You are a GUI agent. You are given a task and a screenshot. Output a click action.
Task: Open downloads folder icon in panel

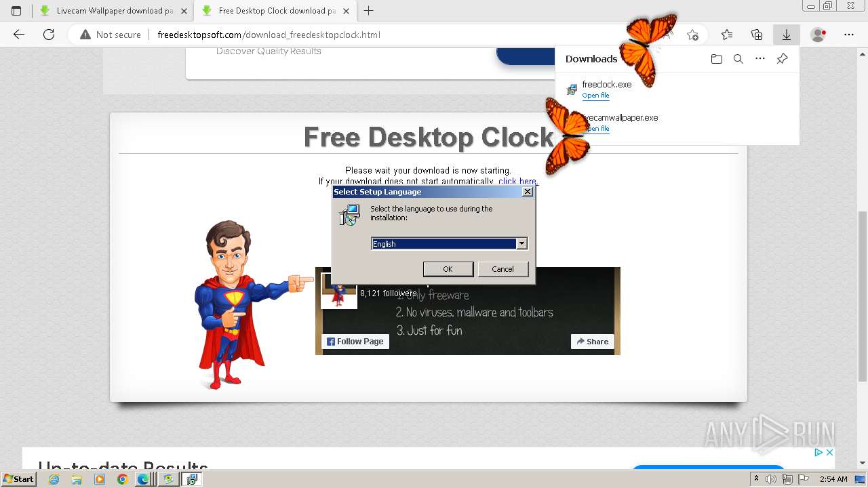[x=717, y=59]
